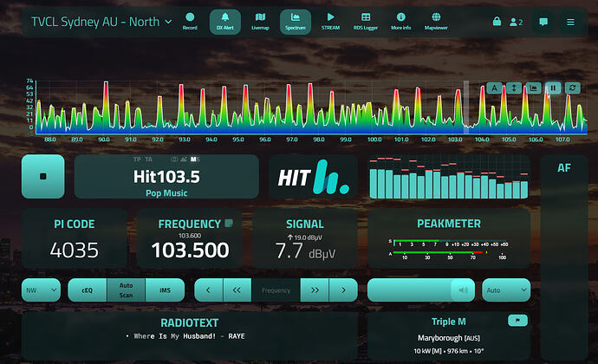This screenshot has width=598, height=364.
Task: Toggle the Spectrum graph button
Action: pos(296,22)
